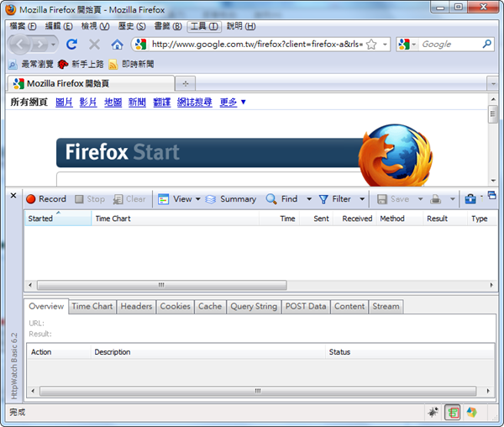
Task: Click the 圖片 link on Google bar
Action: pyautogui.click(x=64, y=103)
